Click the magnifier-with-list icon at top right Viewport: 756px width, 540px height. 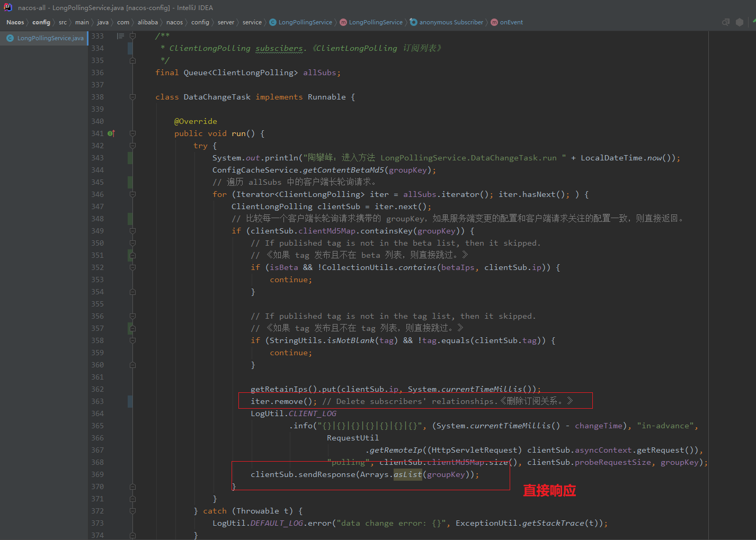click(726, 22)
